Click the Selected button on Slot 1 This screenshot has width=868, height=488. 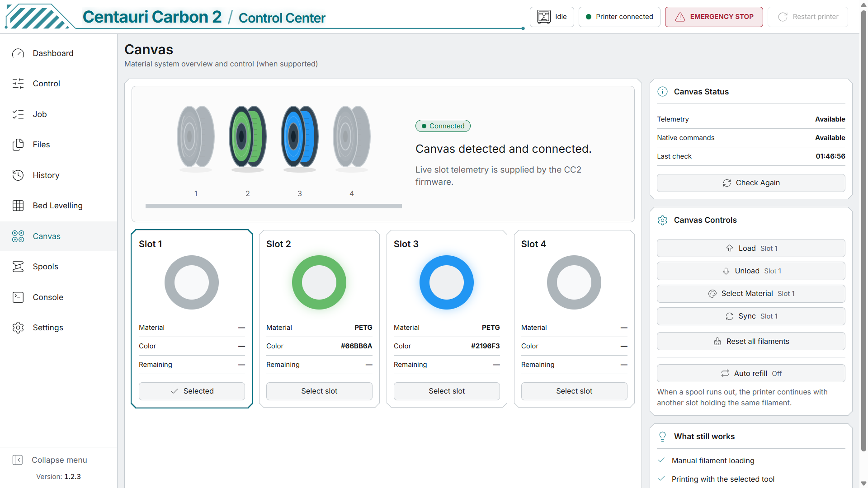point(192,391)
